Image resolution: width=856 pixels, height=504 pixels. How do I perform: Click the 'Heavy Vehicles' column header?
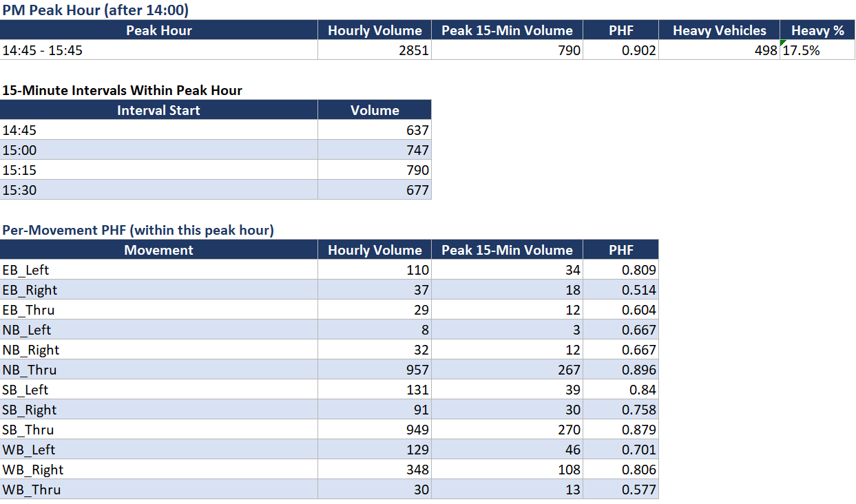[x=719, y=30]
